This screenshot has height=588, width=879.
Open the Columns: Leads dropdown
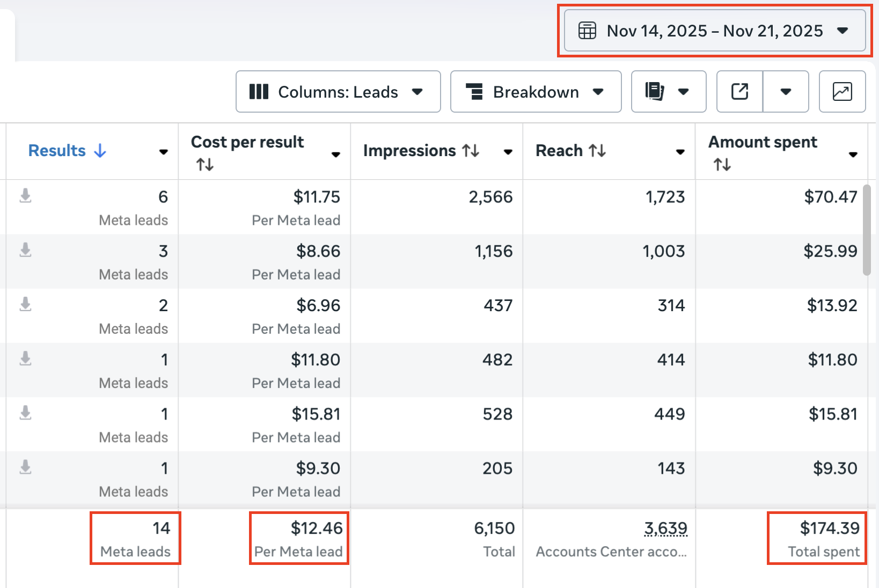(338, 92)
